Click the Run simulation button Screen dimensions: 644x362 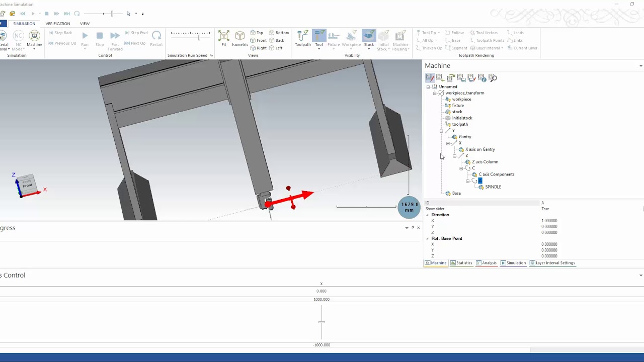click(x=85, y=39)
